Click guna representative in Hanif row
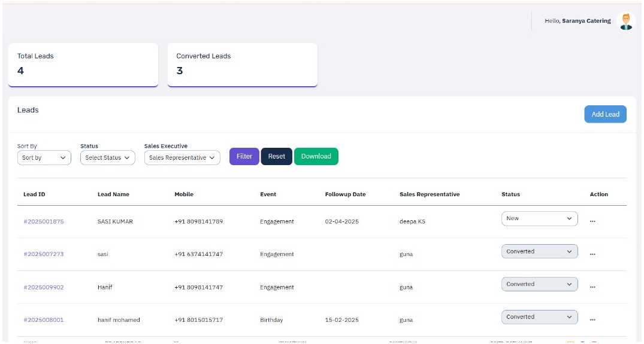 pos(406,287)
